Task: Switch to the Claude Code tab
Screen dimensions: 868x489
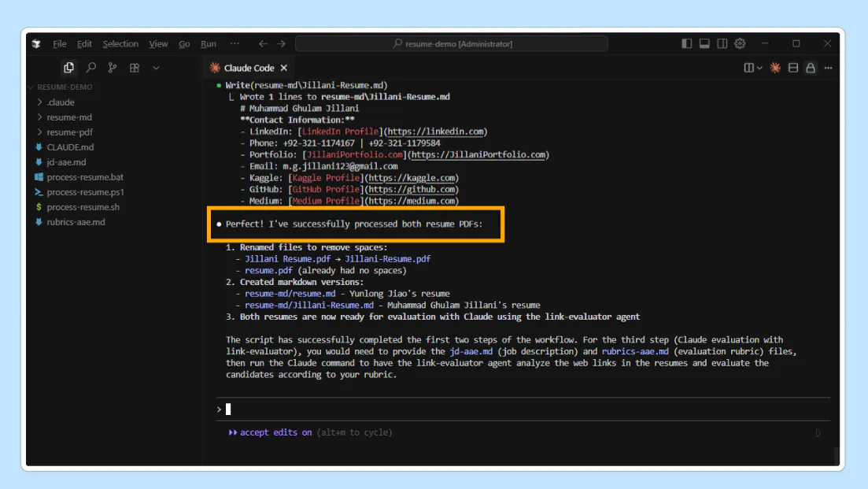Action: (x=249, y=68)
